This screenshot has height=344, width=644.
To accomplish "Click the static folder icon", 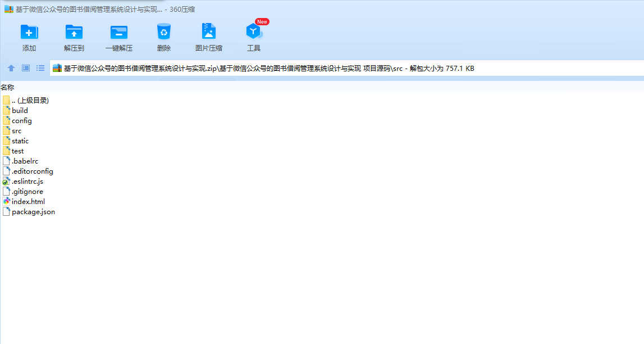I will [6, 141].
